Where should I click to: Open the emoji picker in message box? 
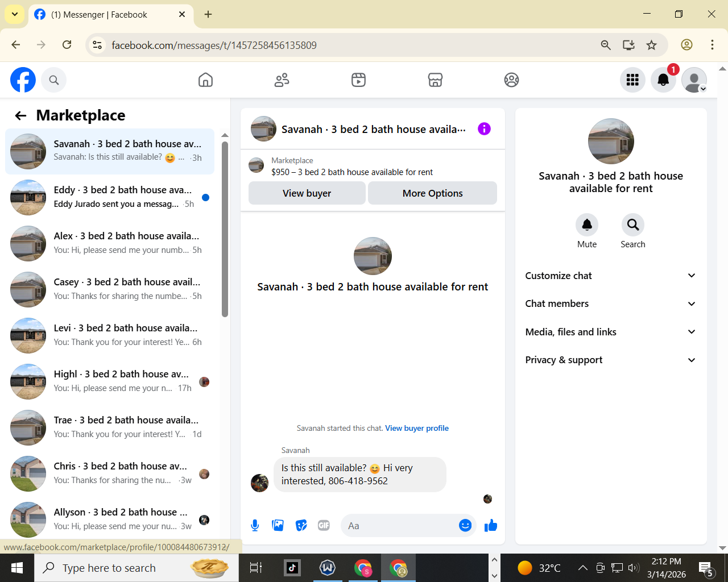465,526
